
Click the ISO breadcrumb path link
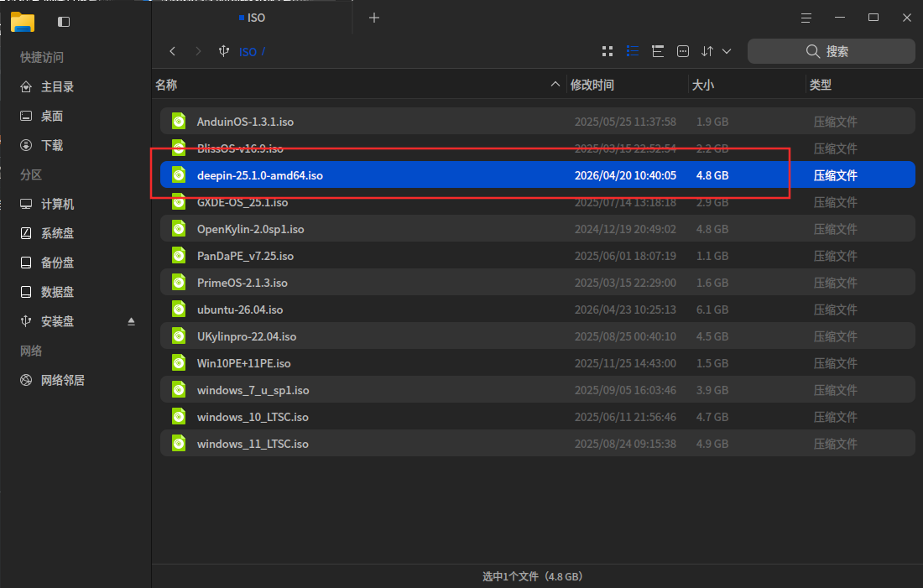248,52
